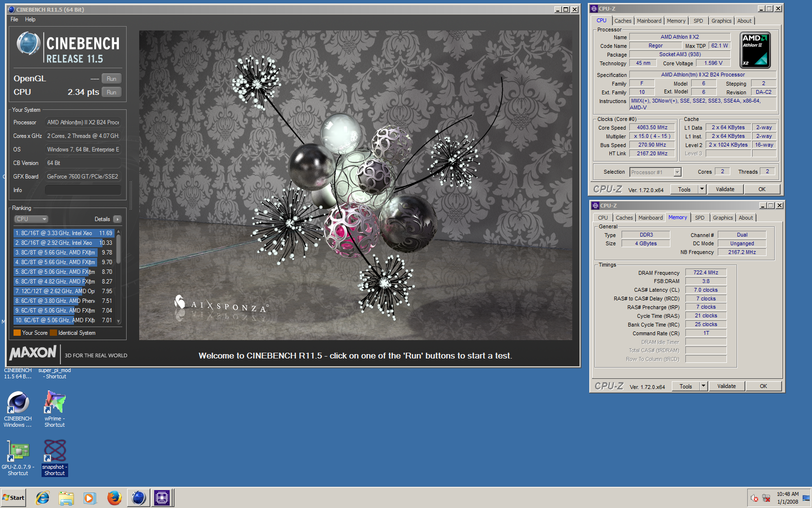Click the volume muted tray icon

pos(754,498)
